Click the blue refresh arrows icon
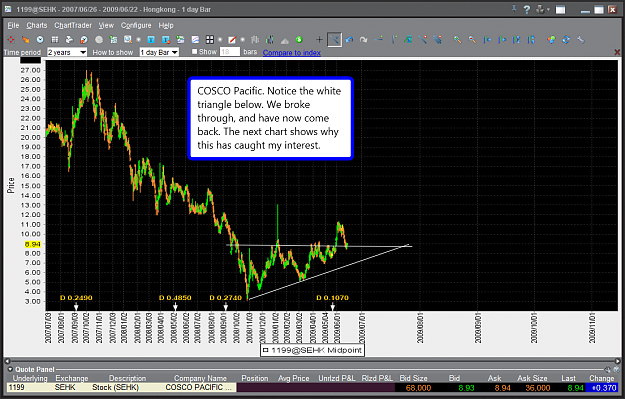This screenshot has width=625, height=399. coord(566,39)
